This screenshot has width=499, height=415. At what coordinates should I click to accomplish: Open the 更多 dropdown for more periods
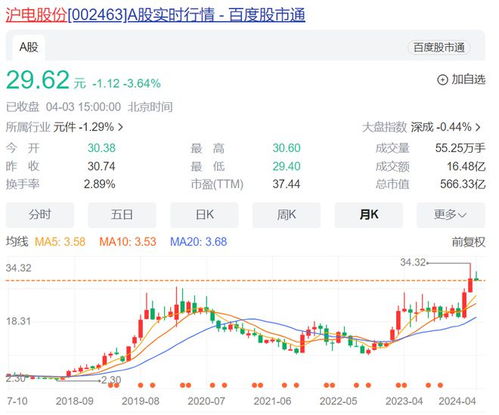451,215
